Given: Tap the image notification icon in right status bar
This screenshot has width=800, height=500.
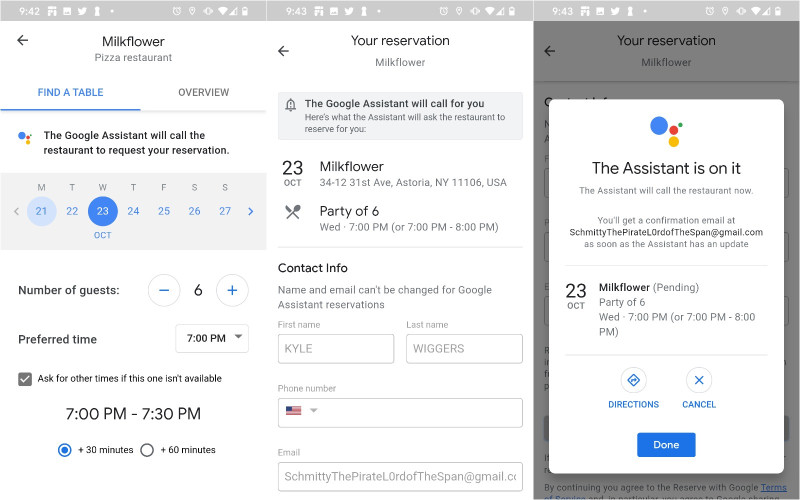Looking at the screenshot, I should tap(600, 11).
